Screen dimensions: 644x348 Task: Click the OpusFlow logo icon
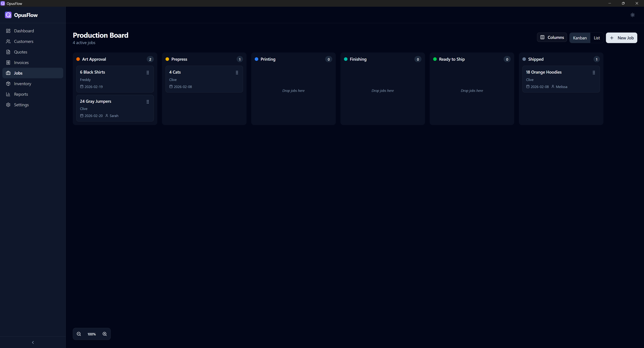pos(8,15)
